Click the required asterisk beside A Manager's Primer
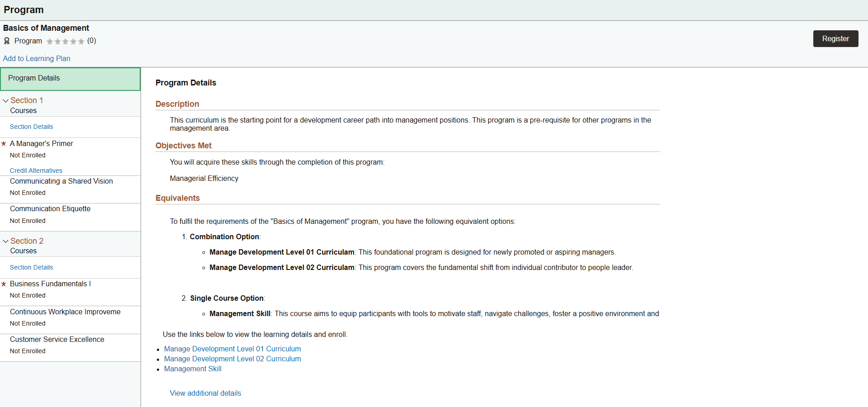Viewport: 868px width, 407px height. pos(4,144)
